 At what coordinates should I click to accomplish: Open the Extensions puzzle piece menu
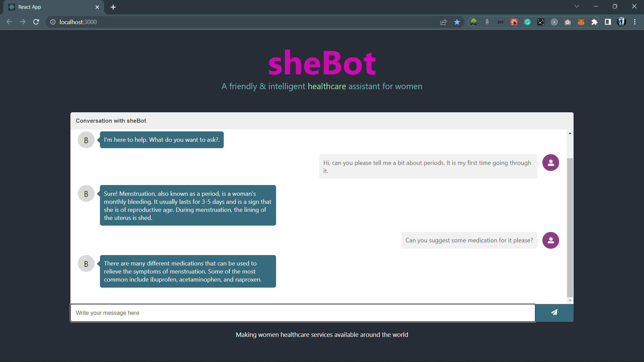(594, 22)
